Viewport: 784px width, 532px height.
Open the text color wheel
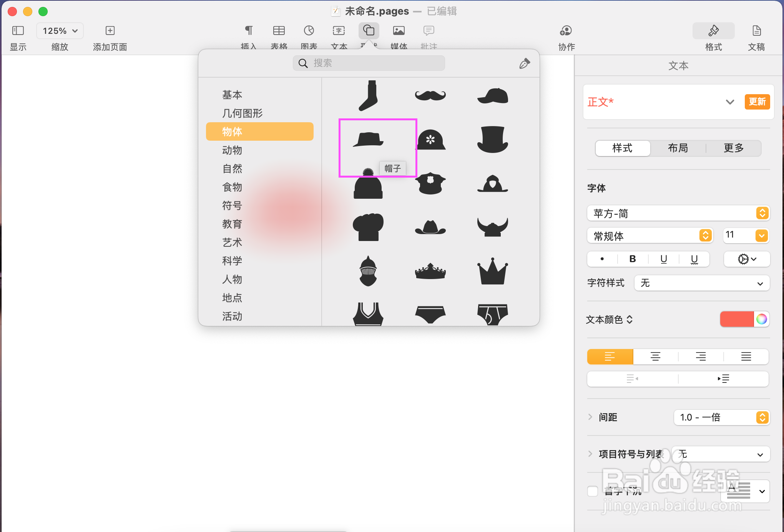tap(761, 319)
